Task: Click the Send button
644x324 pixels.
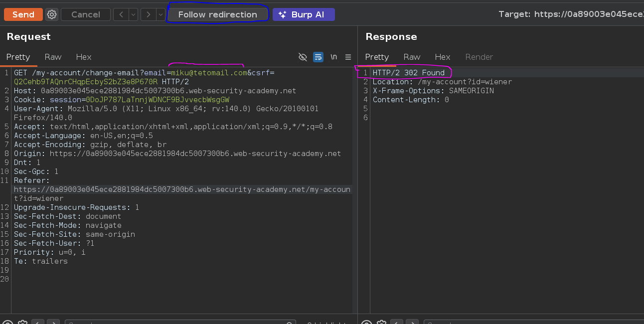Action: click(x=23, y=14)
